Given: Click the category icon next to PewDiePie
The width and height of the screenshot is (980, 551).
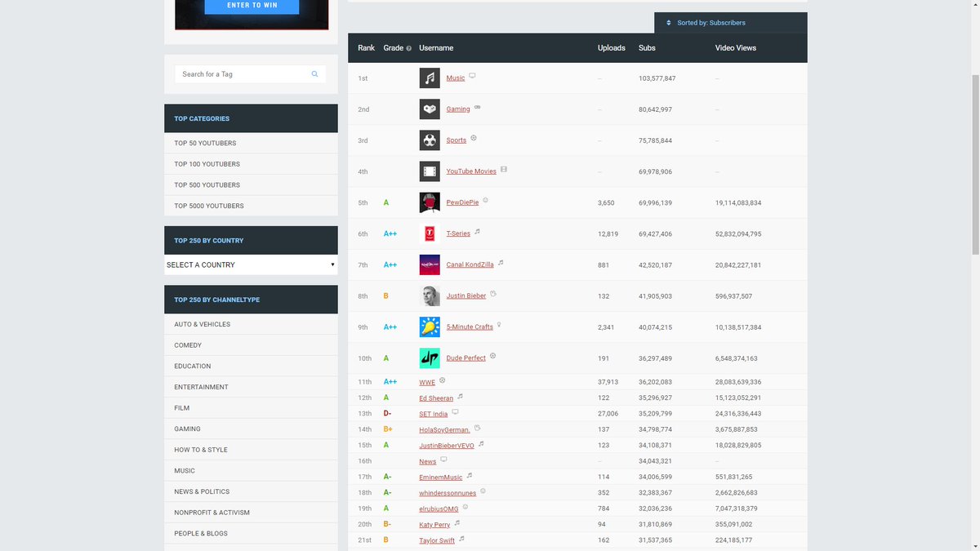Looking at the screenshot, I should pos(486,200).
